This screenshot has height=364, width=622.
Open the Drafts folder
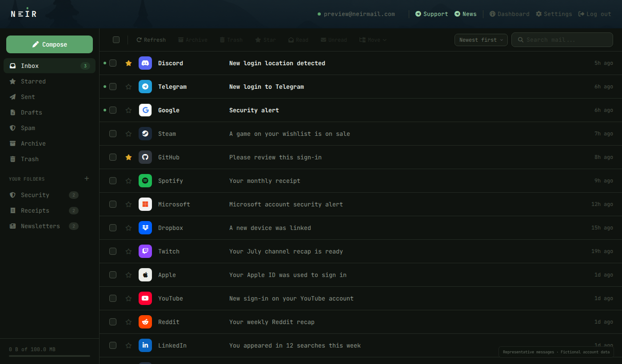(49, 112)
